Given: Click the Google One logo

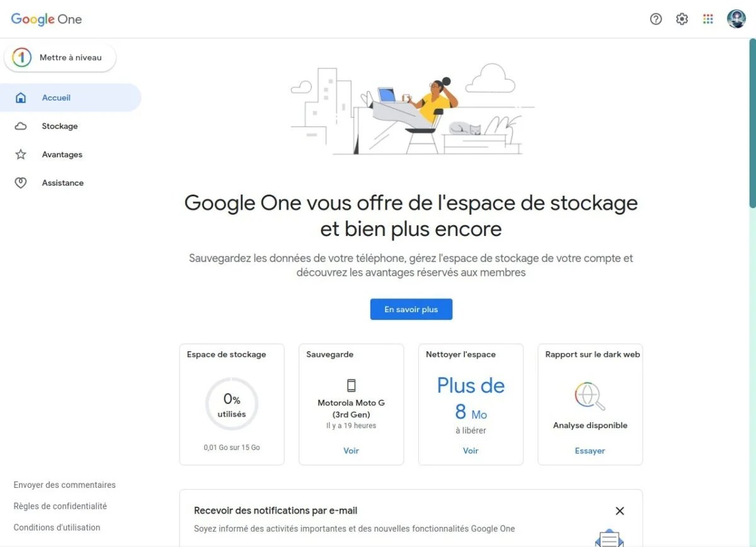Looking at the screenshot, I should click(47, 19).
